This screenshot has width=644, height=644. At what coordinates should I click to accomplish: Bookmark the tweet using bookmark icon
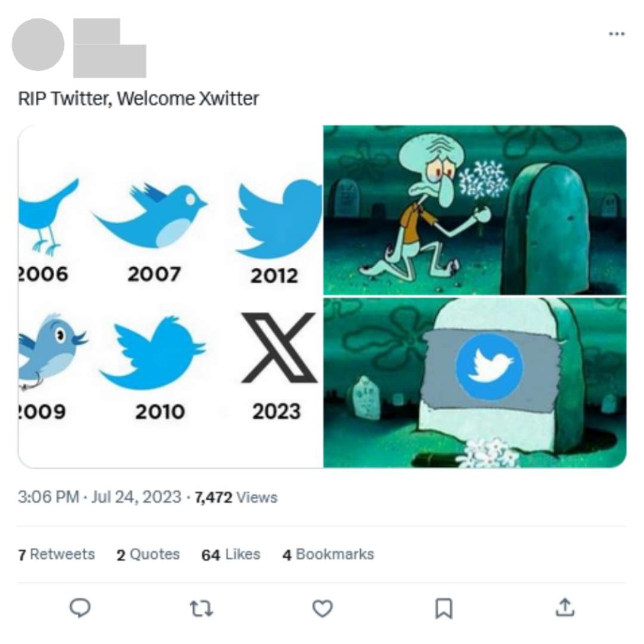[444, 608]
